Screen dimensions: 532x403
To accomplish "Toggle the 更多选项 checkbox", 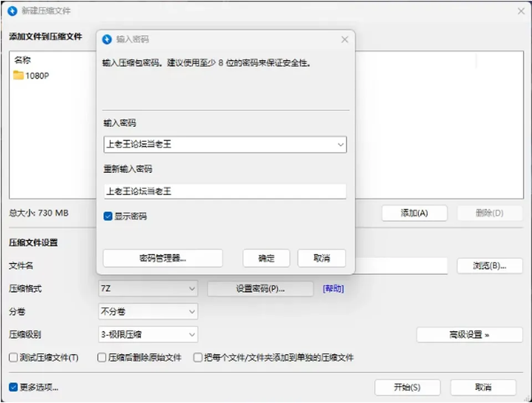I will pyautogui.click(x=13, y=387).
